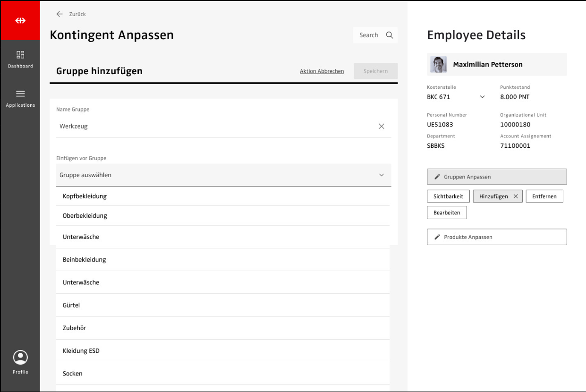This screenshot has height=392, width=586.
Task: Open the user Profile icon
Action: pos(20,358)
